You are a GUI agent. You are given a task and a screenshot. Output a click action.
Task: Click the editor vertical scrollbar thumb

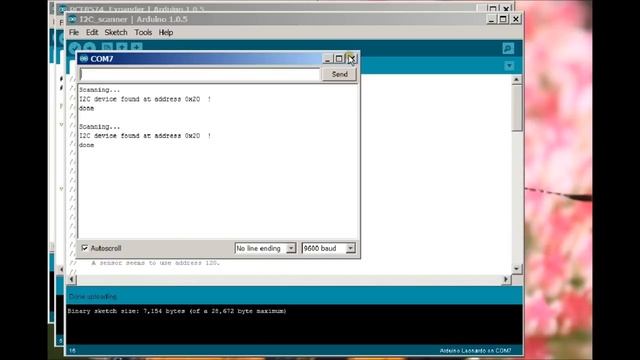tap(517, 108)
